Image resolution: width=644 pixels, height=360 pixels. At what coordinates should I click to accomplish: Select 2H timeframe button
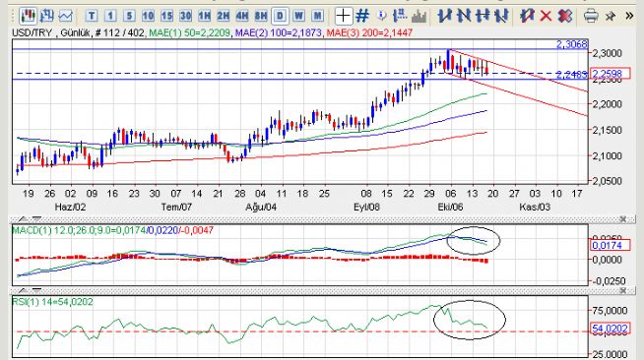[x=223, y=16]
